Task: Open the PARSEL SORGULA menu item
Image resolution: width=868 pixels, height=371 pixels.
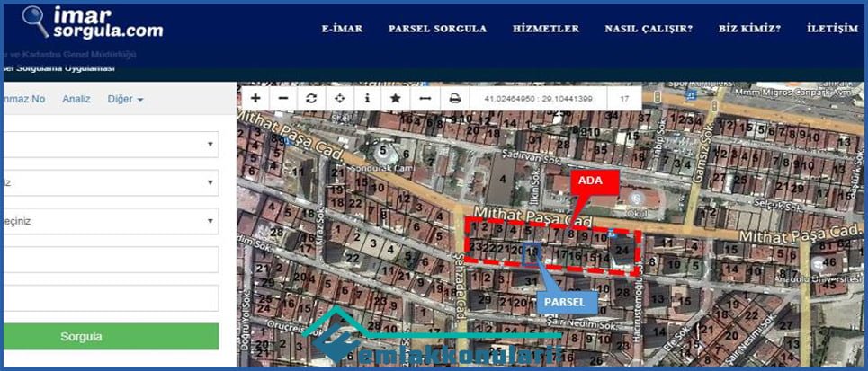Action: click(x=437, y=29)
